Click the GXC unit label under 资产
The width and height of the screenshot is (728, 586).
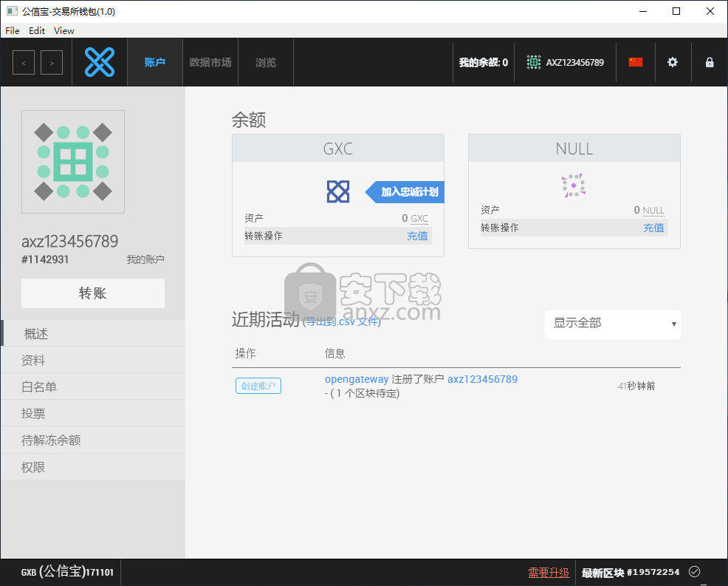[419, 219]
